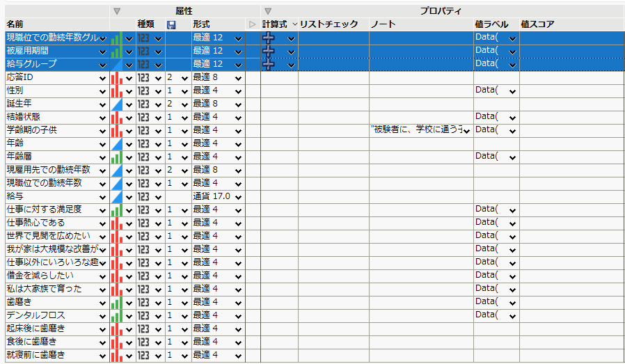This screenshot has width=625, height=364.
Task: Click the ordinal modeling icon for 年齢層
Action: tap(117, 157)
